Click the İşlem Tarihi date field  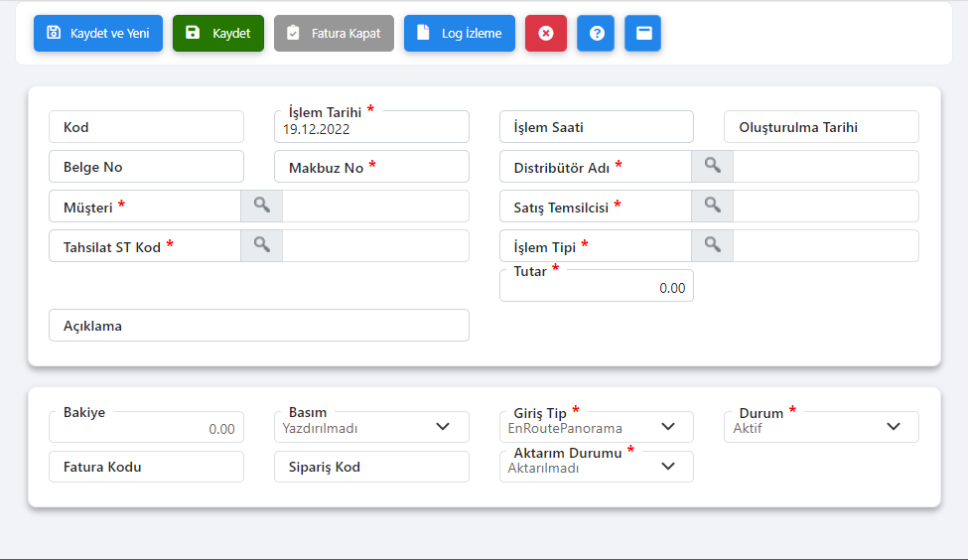point(371,128)
